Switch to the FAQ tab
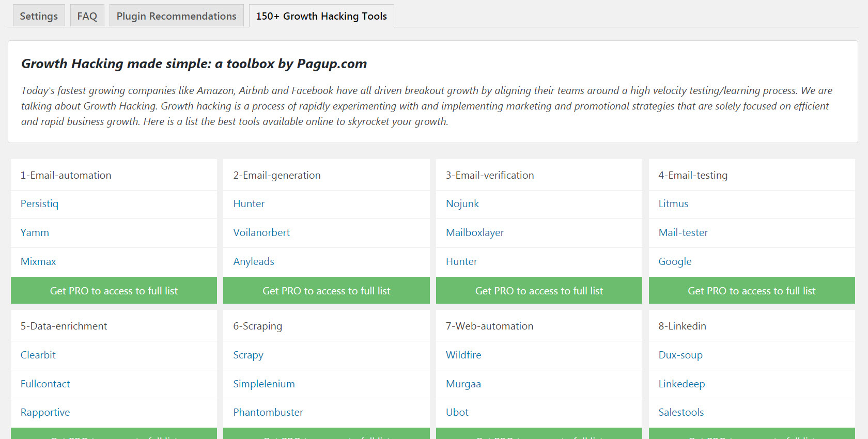 click(x=87, y=16)
